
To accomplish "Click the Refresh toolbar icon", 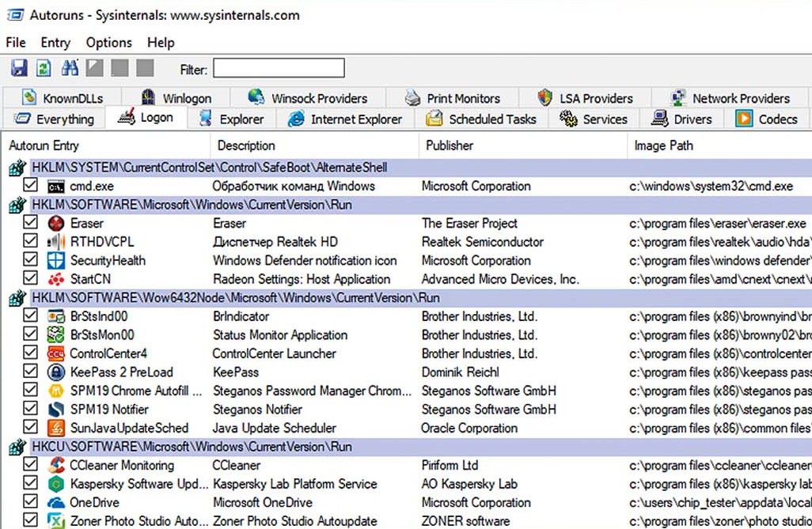I will (44, 69).
